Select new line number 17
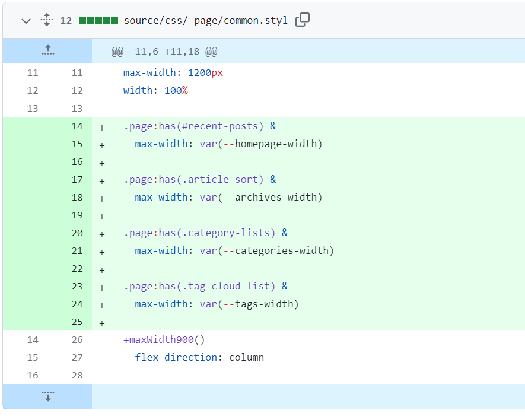 [x=77, y=180]
